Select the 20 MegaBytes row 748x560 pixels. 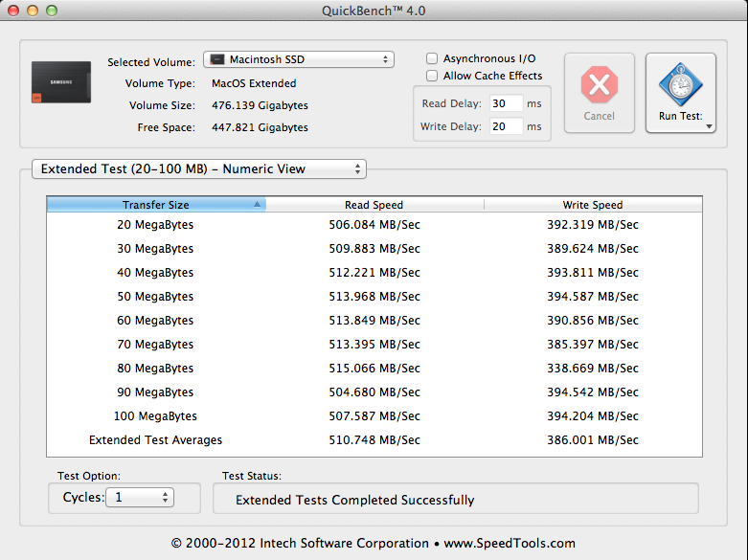374,225
